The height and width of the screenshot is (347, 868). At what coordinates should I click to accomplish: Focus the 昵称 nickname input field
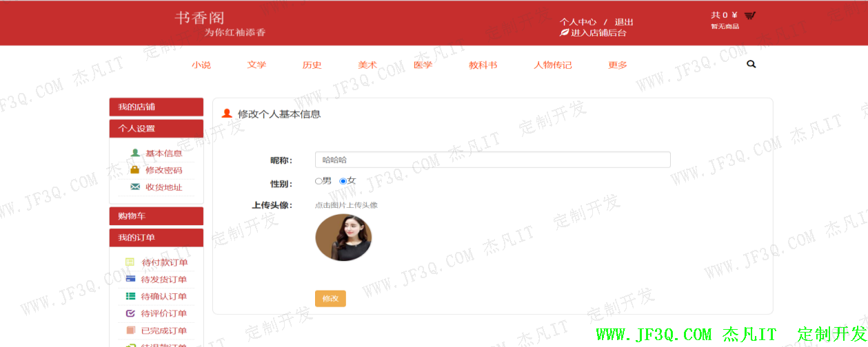point(492,160)
